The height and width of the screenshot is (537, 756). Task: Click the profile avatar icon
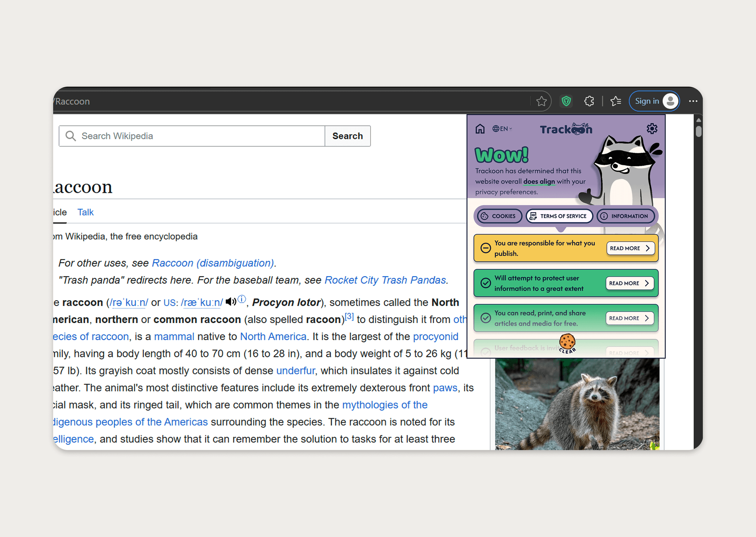pos(670,101)
